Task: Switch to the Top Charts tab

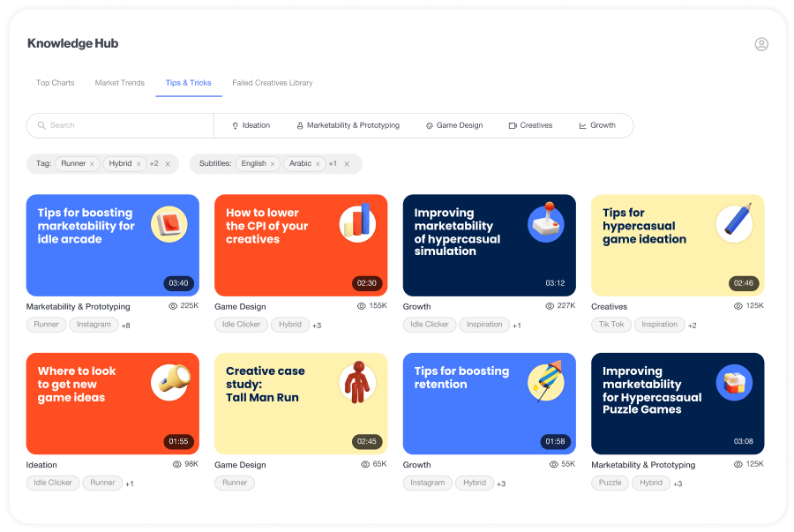Action: coord(55,83)
